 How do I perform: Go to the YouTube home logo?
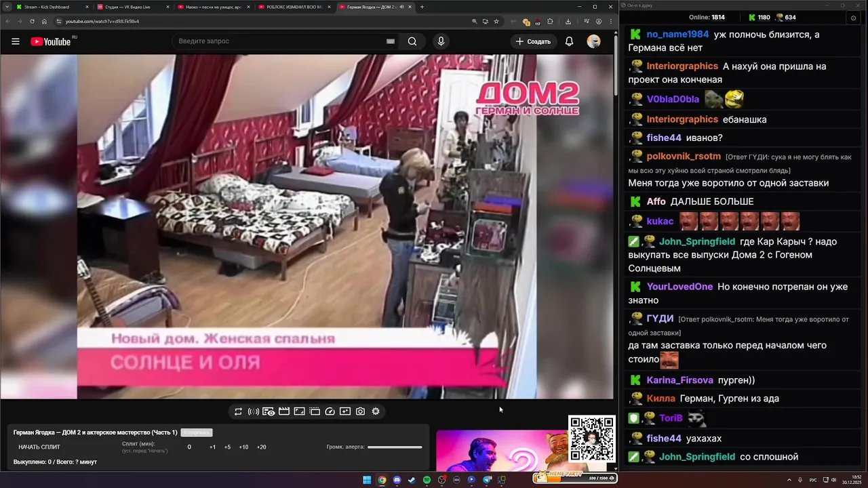point(51,41)
